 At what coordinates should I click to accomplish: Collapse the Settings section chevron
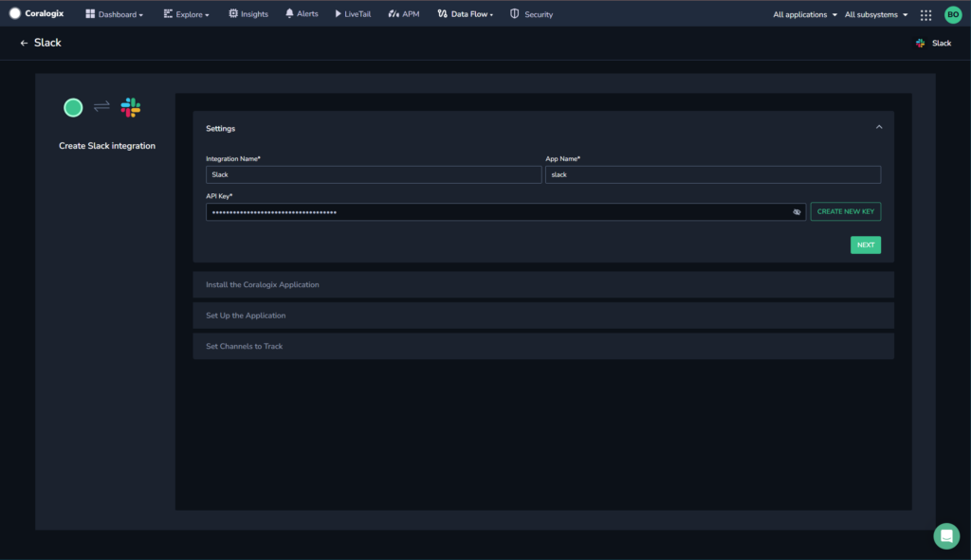pyautogui.click(x=879, y=127)
